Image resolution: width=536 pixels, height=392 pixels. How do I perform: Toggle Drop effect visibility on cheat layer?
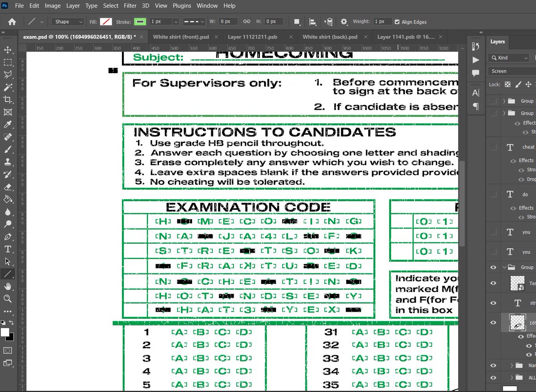(521, 179)
